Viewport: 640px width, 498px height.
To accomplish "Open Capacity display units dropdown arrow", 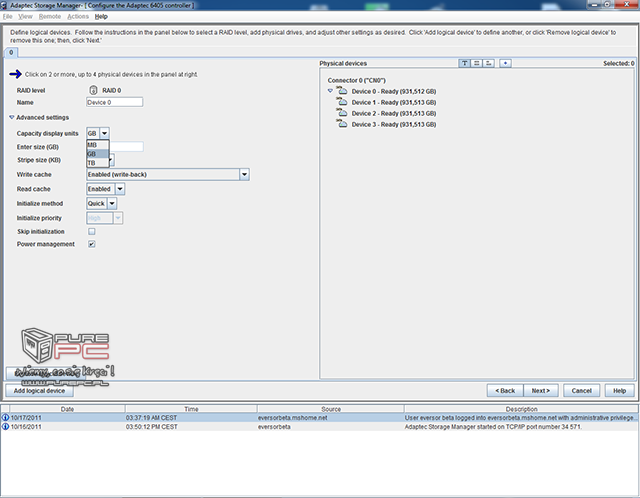I will [104, 133].
